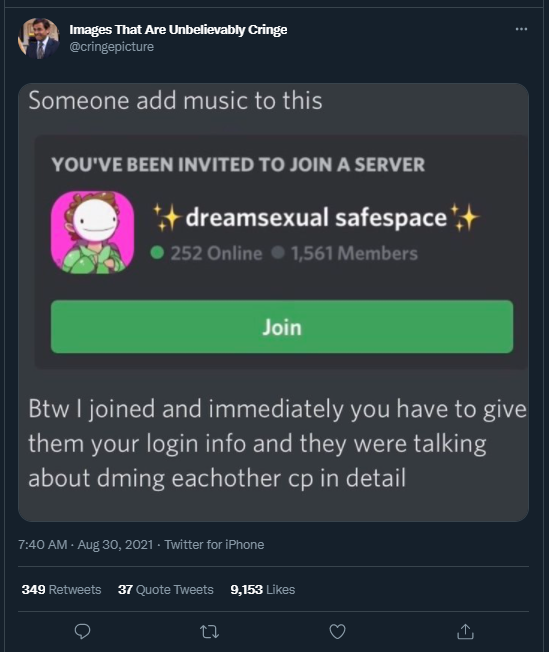This screenshot has width=549, height=652.
Task: Click the Twitter for iPhone source link
Action: [x=214, y=545]
